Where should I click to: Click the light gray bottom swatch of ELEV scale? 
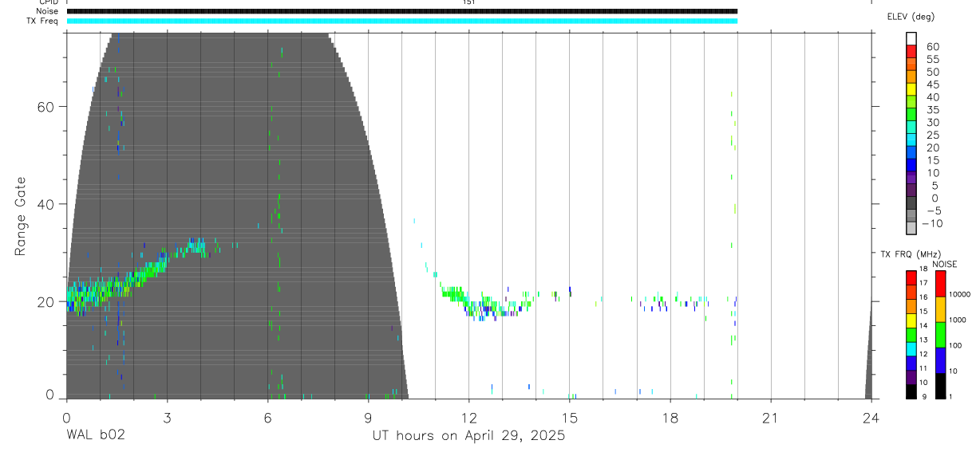coord(911,228)
